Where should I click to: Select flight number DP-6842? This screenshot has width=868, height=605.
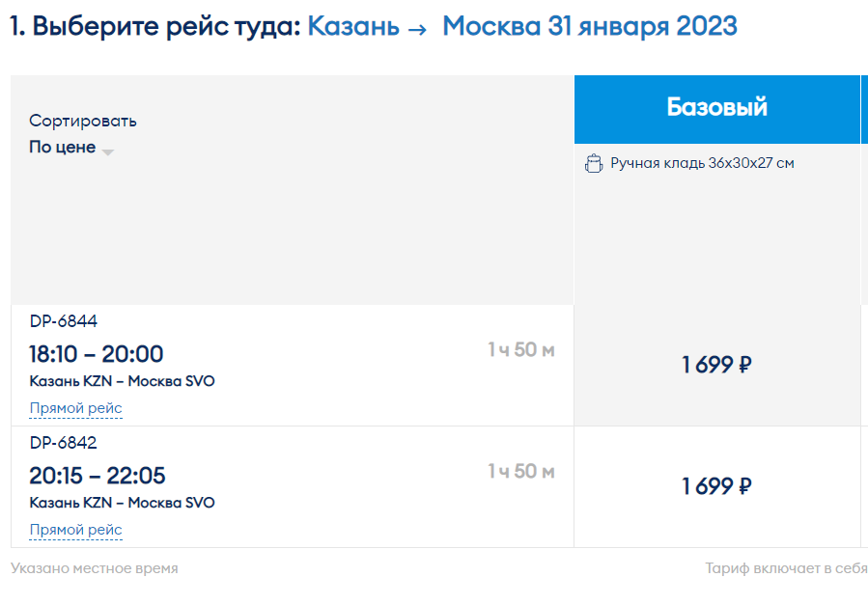63,443
